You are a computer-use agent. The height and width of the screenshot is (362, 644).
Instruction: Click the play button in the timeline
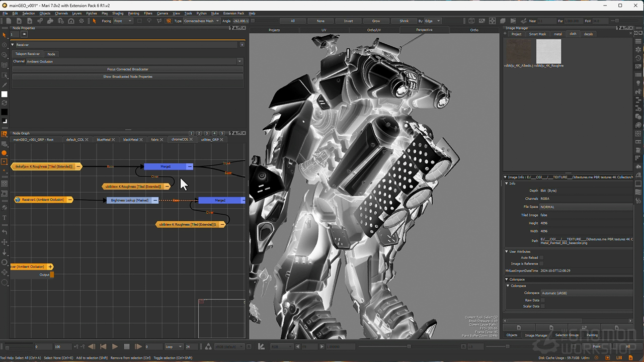tap(115, 346)
